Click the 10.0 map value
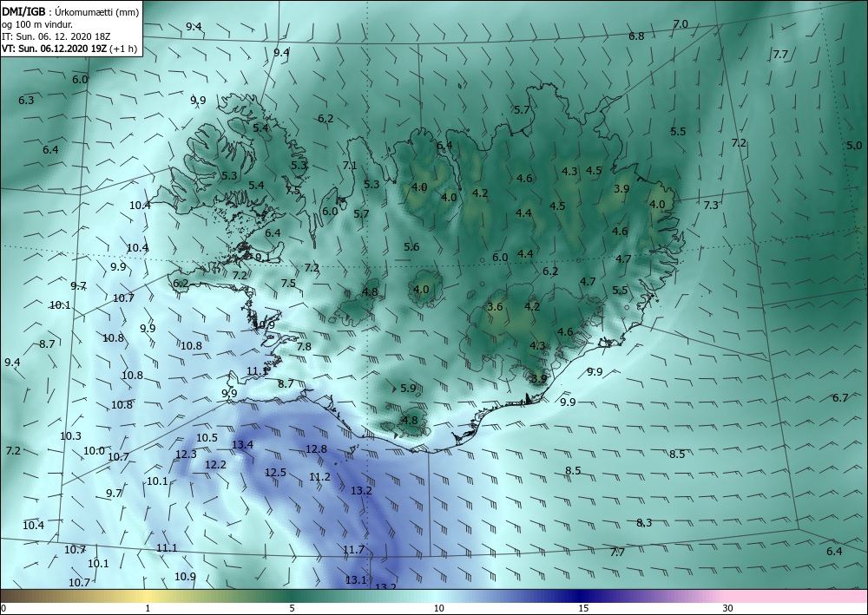This screenshot has width=868, height=615. (x=94, y=451)
